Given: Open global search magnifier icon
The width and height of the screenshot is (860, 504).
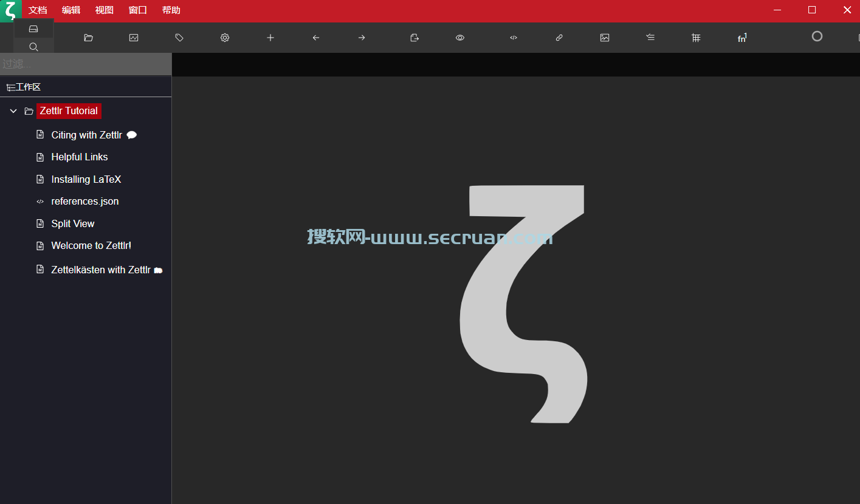Looking at the screenshot, I should pyautogui.click(x=33, y=47).
